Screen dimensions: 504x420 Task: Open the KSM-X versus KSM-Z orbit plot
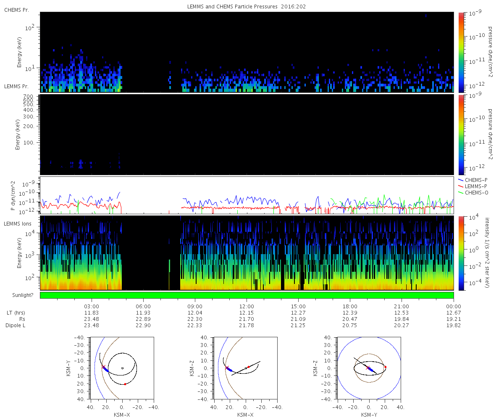coord(246,368)
